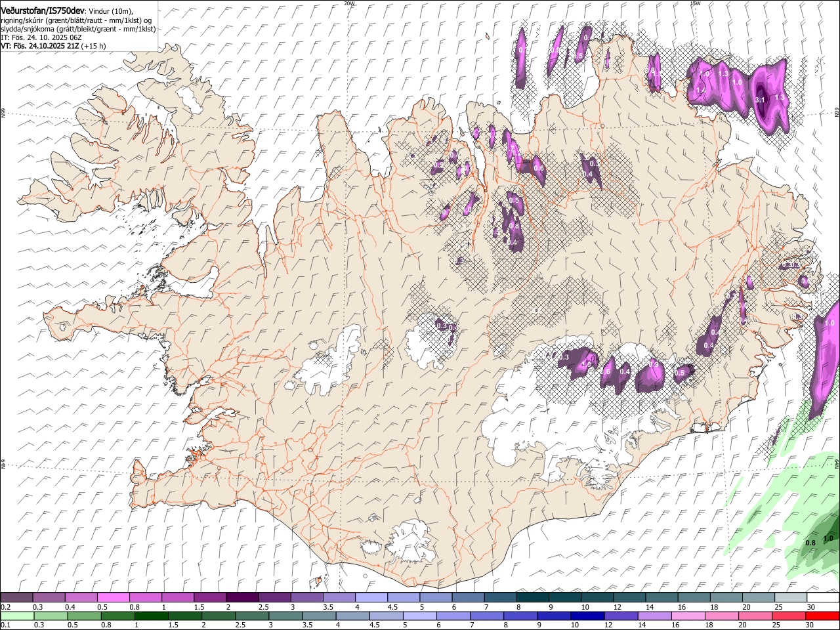Click the 1.0 label in dark green rain area
The image size is (840, 630).
click(828, 539)
